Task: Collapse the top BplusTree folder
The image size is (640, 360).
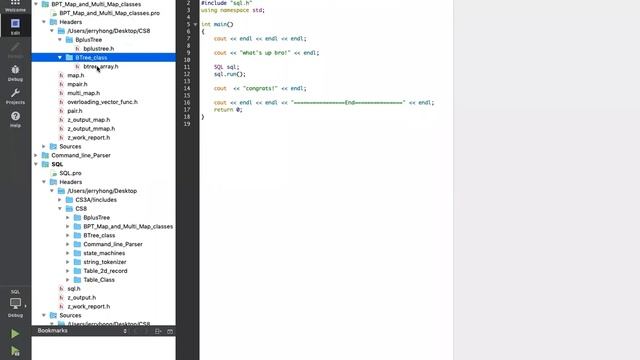Action: pos(60,40)
